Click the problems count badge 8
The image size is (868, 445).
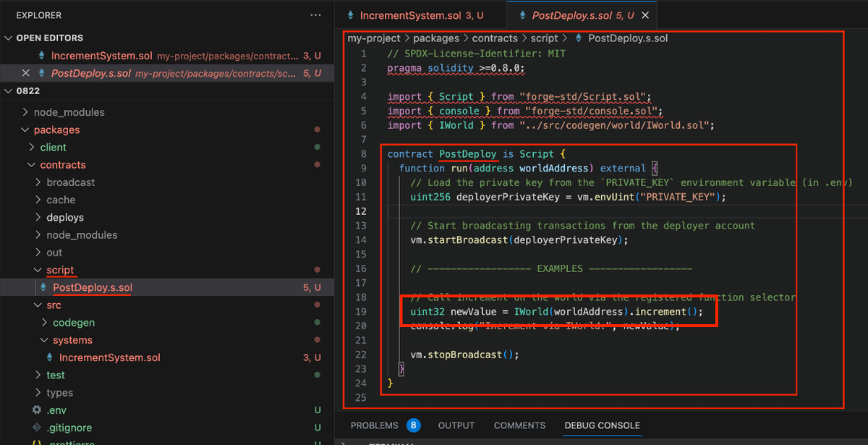(x=413, y=425)
